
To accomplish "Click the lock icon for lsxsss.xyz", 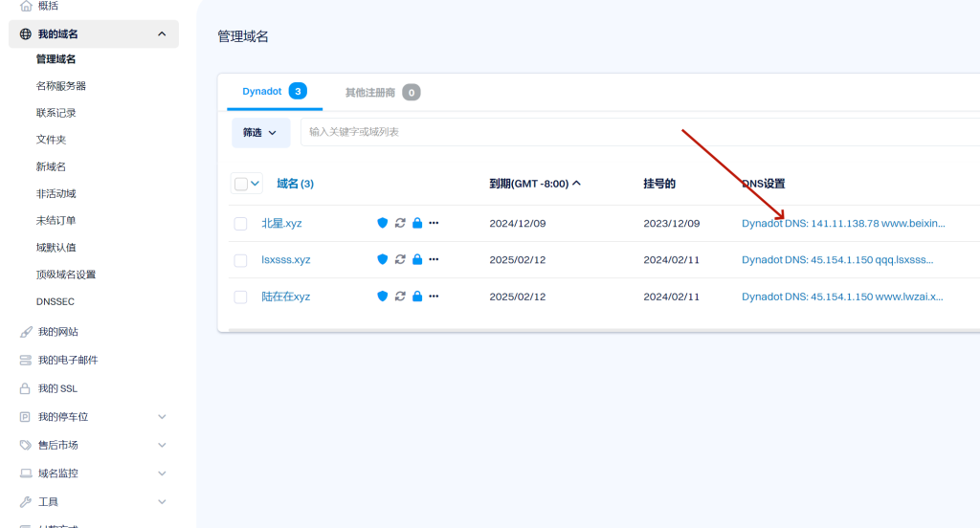I will pos(417,259).
